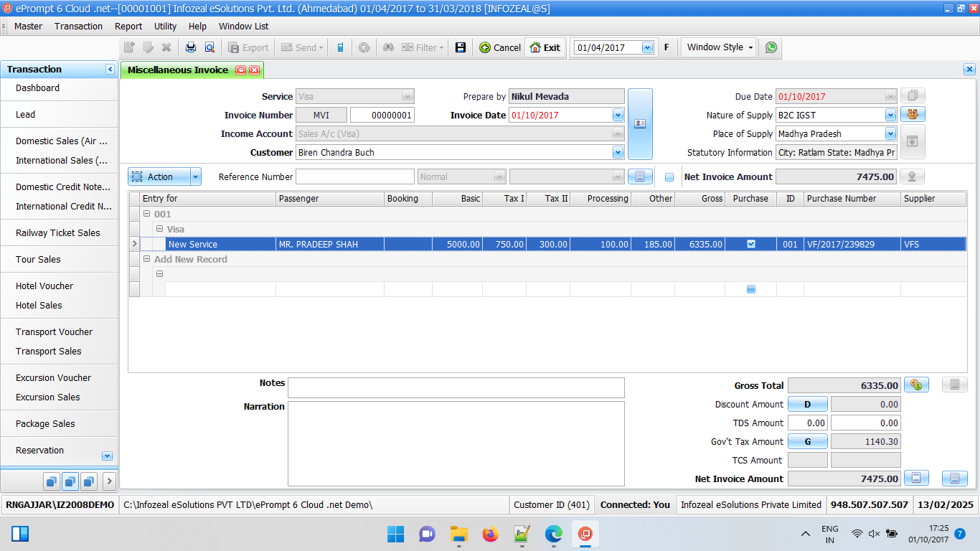The width and height of the screenshot is (980, 551).
Task: Click the Exit button
Action: pyautogui.click(x=545, y=47)
